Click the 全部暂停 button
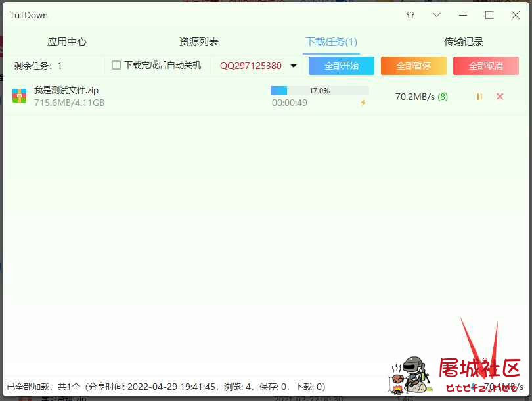The width and height of the screenshot is (532, 401). tap(414, 66)
